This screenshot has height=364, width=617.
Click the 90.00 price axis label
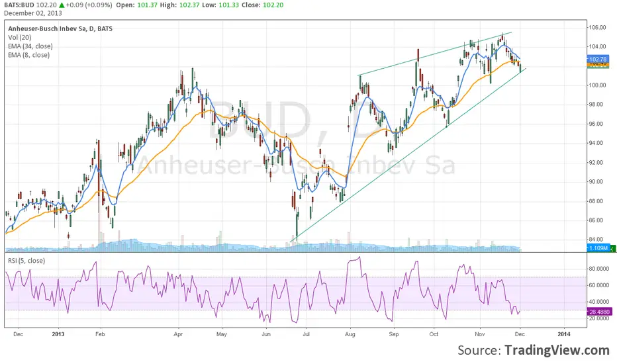pos(597,181)
